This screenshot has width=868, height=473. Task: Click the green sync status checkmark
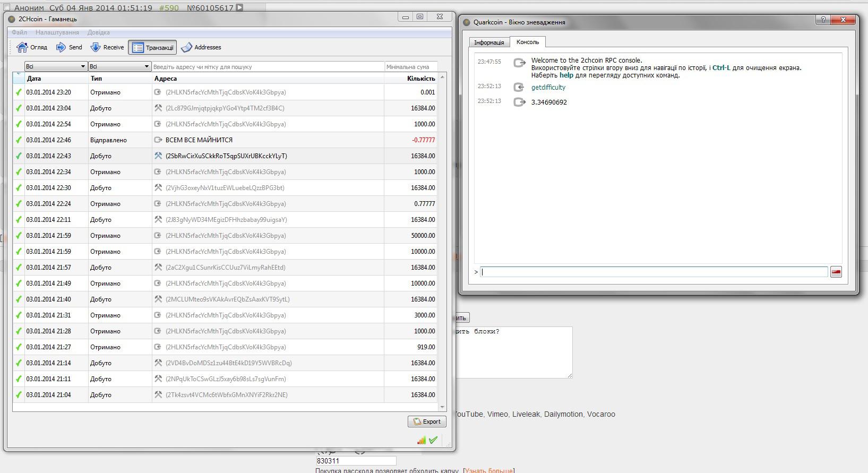pos(433,440)
